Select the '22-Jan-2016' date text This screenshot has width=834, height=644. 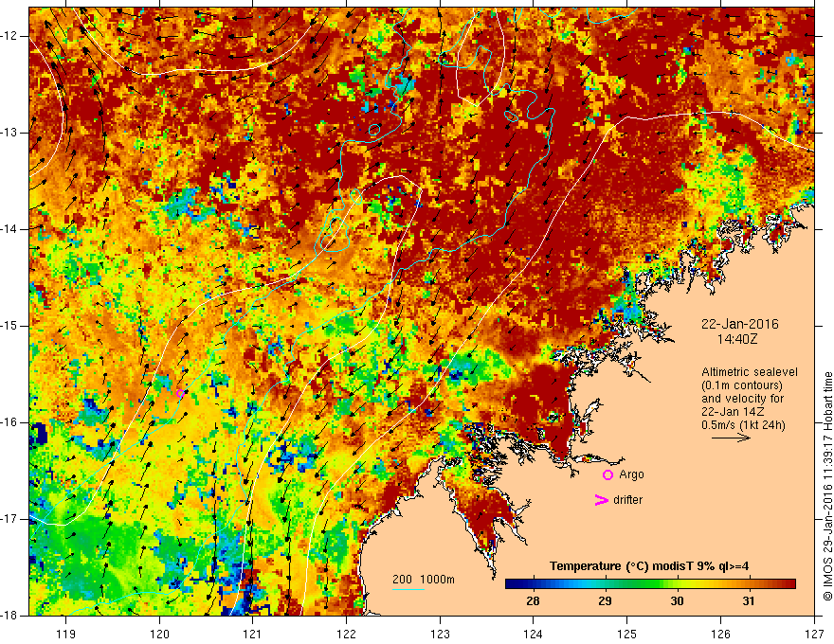(739, 324)
